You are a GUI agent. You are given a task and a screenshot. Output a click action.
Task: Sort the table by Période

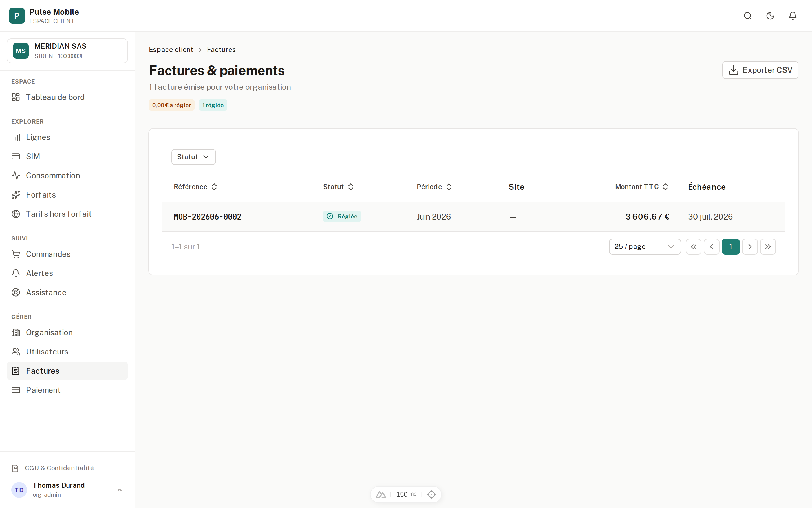click(x=434, y=187)
